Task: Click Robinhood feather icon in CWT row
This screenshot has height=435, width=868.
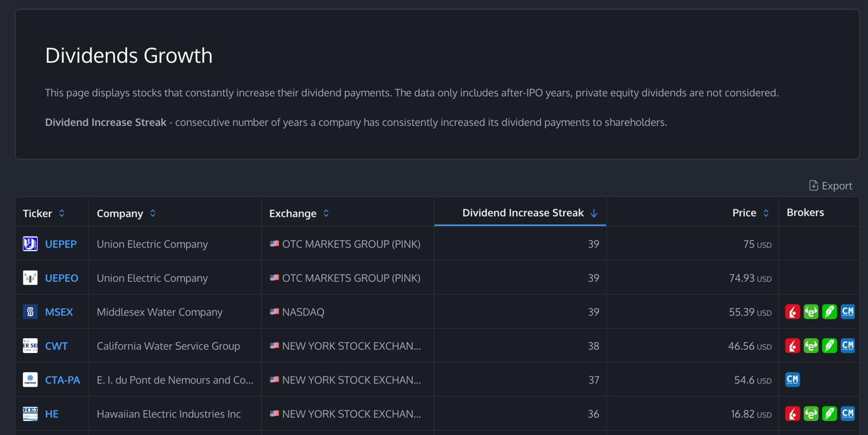Action: (829, 346)
